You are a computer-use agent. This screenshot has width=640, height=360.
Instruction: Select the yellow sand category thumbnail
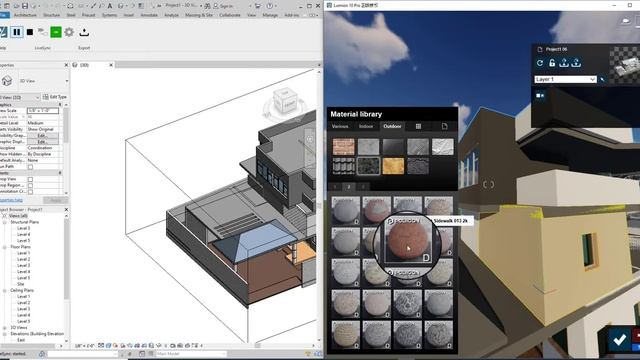(393, 166)
